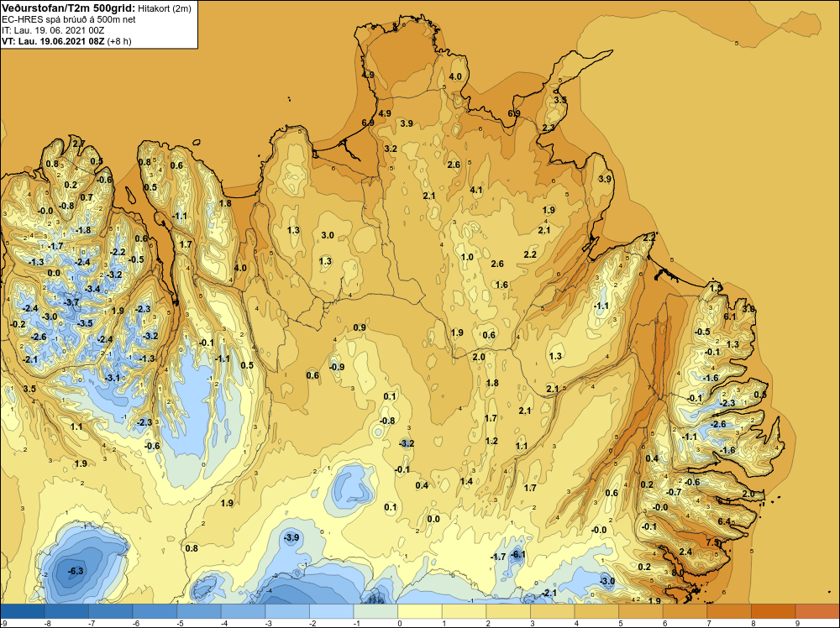840x628 pixels.
Task: Click the 2.7 temperature value
Action: pos(79,143)
